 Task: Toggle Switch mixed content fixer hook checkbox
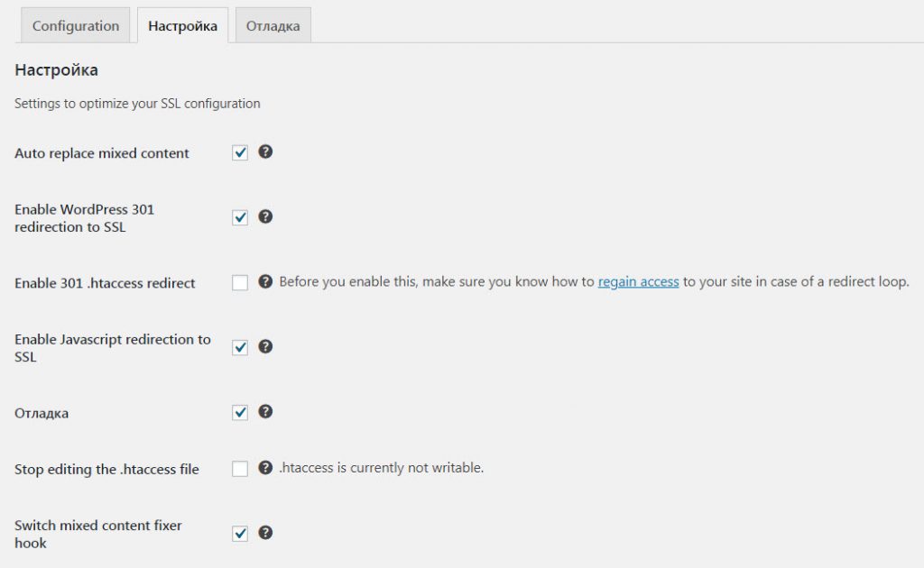(x=240, y=533)
